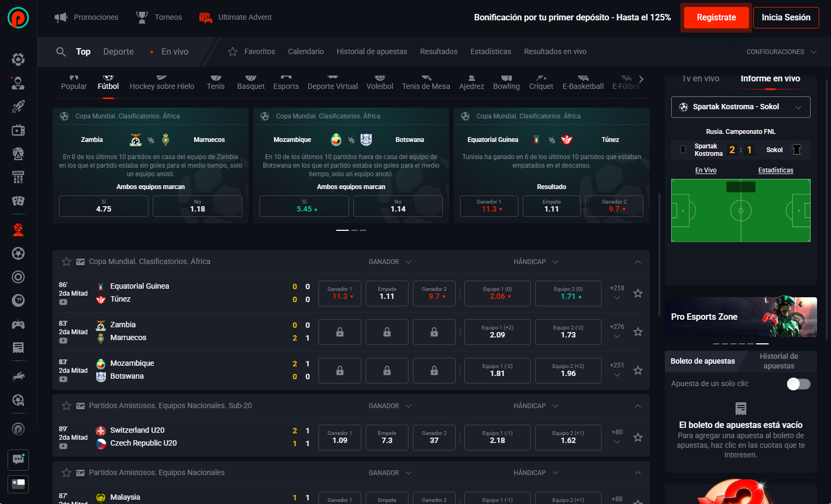The image size is (831, 504).
Task: Open the Estadísticas link in live report
Action: 776,170
